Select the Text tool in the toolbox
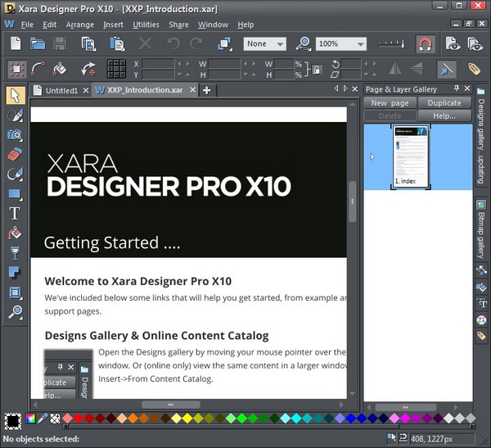This screenshot has height=448, width=491. (14, 213)
